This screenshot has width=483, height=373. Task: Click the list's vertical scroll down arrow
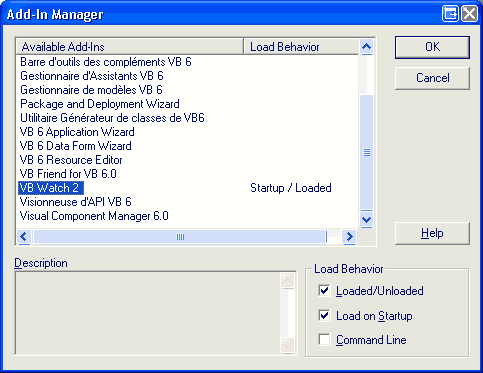click(367, 219)
